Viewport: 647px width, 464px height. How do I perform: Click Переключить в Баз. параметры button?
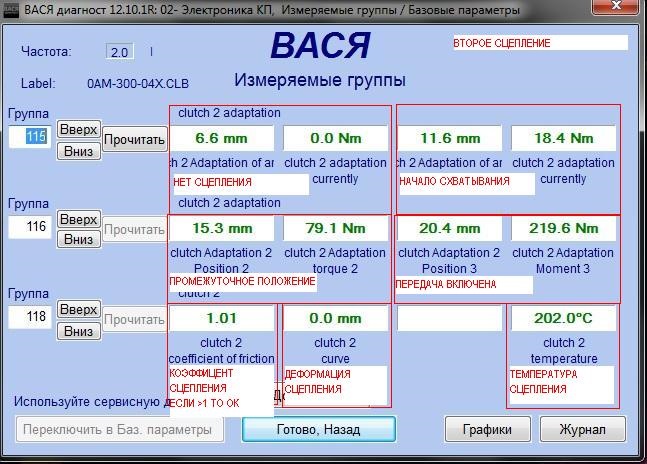click(x=120, y=429)
